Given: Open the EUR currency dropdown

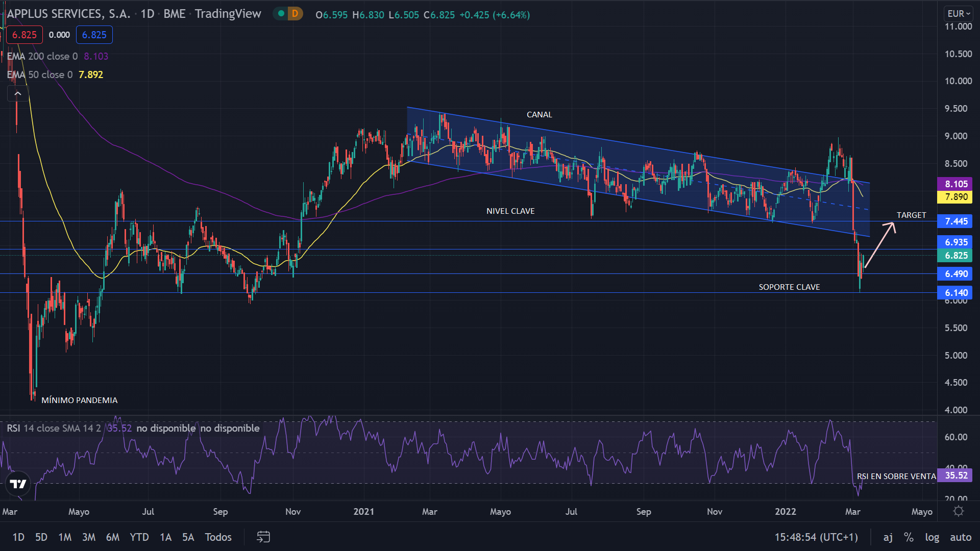Looking at the screenshot, I should pyautogui.click(x=959, y=14).
